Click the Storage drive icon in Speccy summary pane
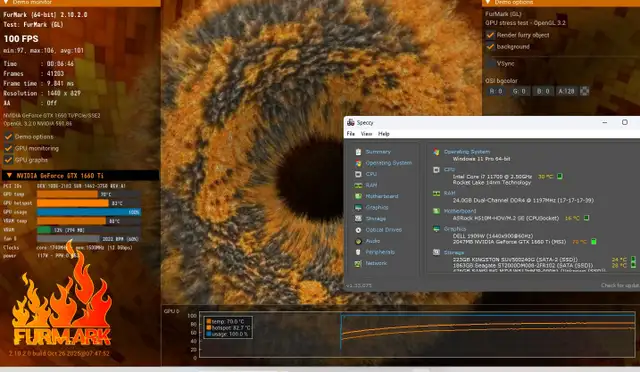This screenshot has height=372, width=640. pos(436,252)
